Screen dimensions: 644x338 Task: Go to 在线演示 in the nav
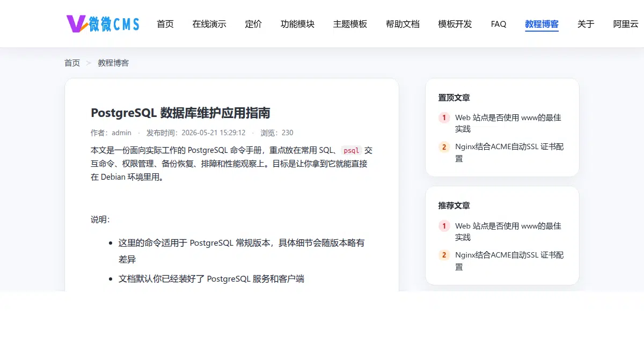click(x=209, y=24)
